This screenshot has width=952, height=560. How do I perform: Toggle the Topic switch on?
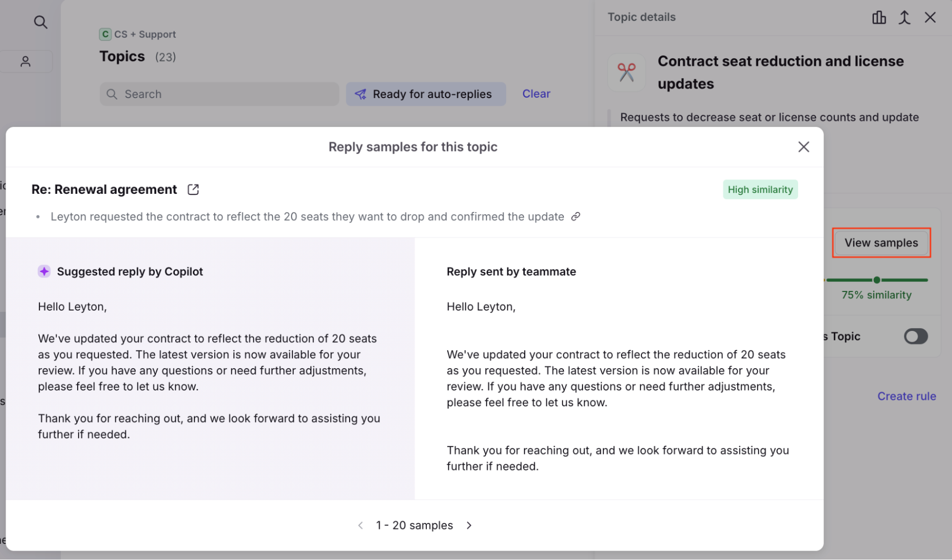click(x=915, y=336)
